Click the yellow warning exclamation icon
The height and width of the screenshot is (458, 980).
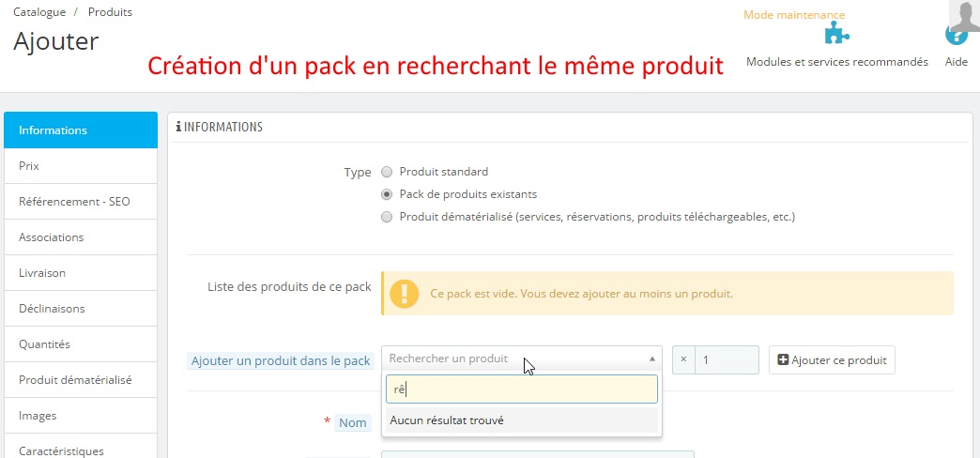(x=405, y=294)
